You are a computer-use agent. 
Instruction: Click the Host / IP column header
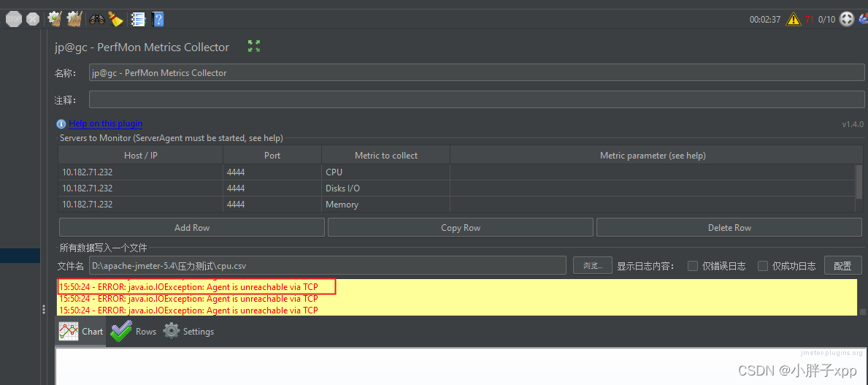[x=141, y=155]
